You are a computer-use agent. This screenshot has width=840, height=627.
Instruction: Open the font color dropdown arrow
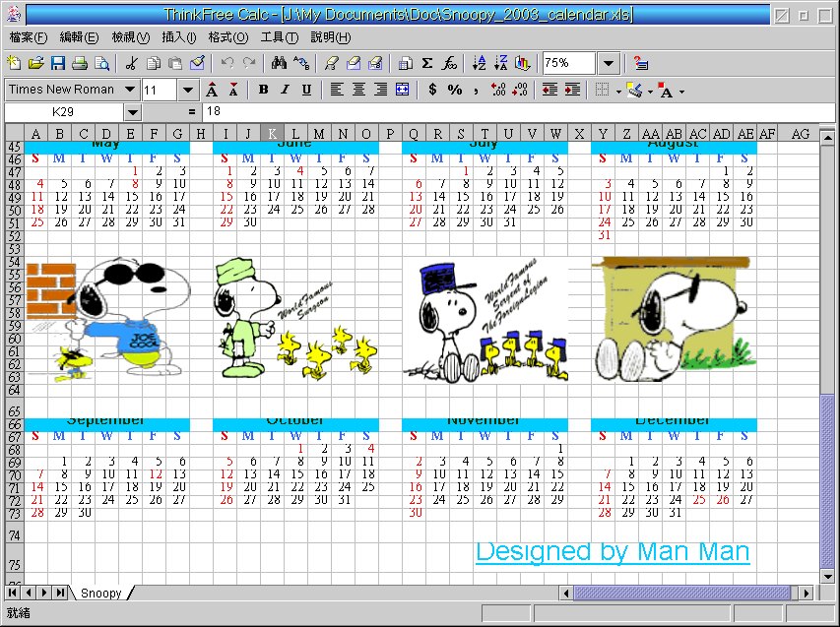[x=682, y=92]
